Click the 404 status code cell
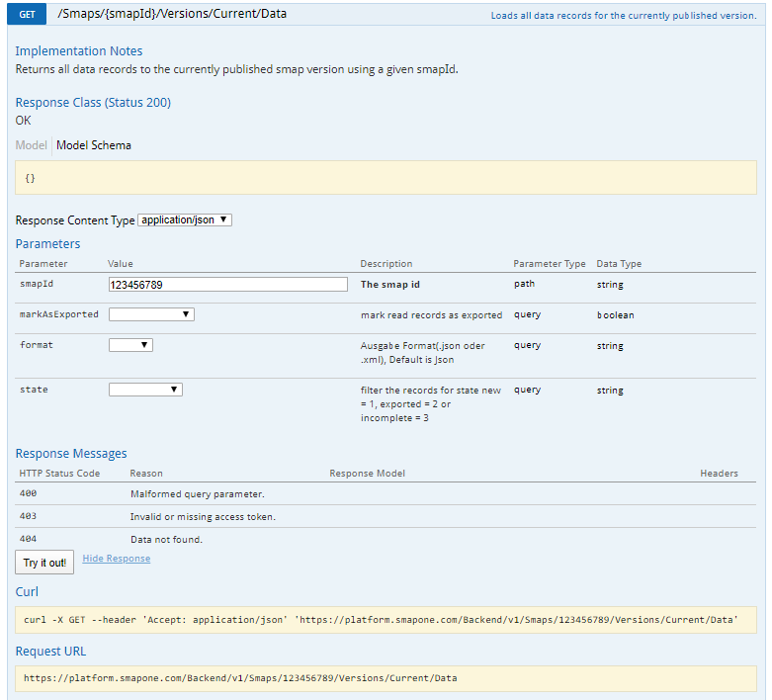 click(28, 539)
